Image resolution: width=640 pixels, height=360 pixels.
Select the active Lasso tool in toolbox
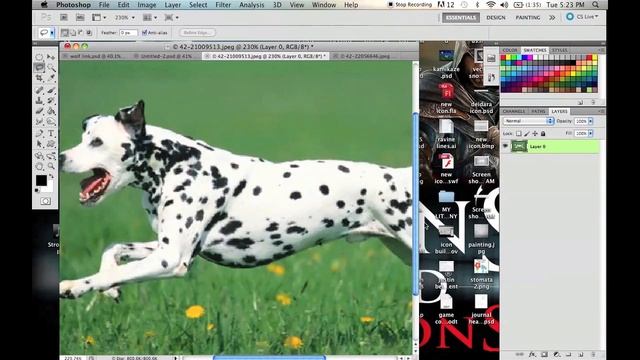tap(39, 67)
